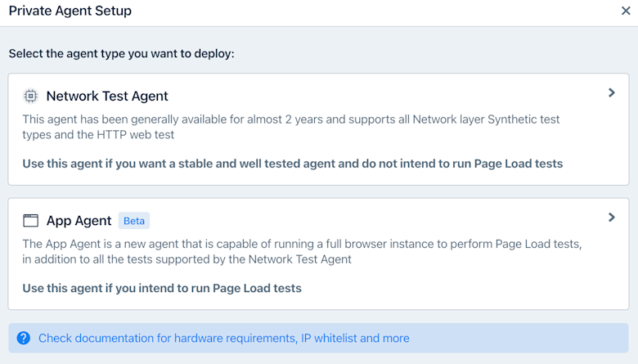Click the bold stable and well tested agent text
This screenshot has height=364, width=638.
click(x=292, y=164)
